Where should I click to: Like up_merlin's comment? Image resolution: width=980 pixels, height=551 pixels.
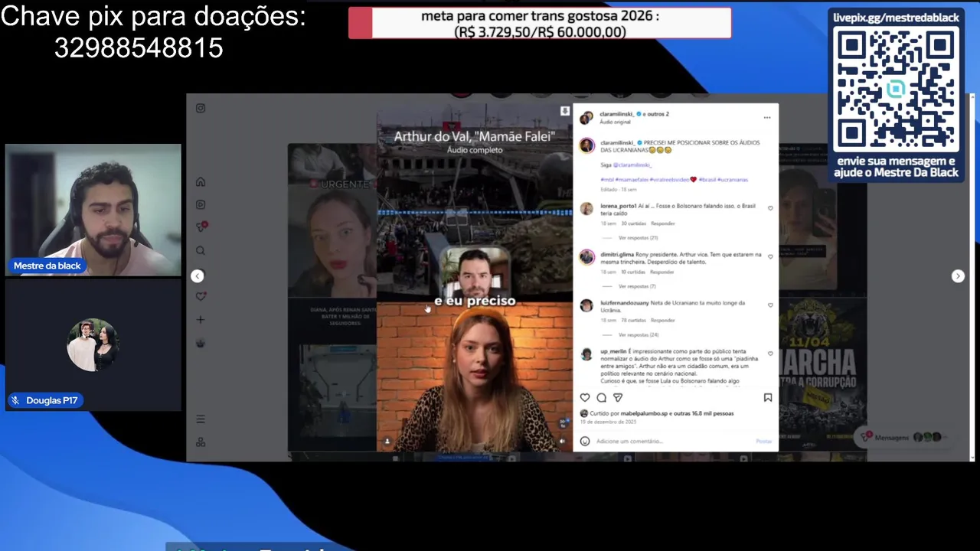click(770, 353)
